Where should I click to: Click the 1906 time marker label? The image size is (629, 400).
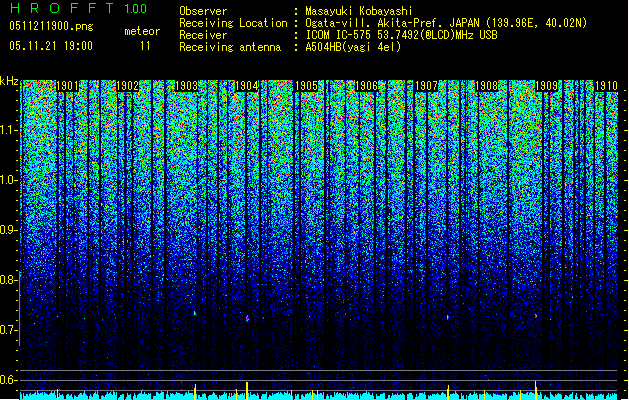tap(367, 86)
